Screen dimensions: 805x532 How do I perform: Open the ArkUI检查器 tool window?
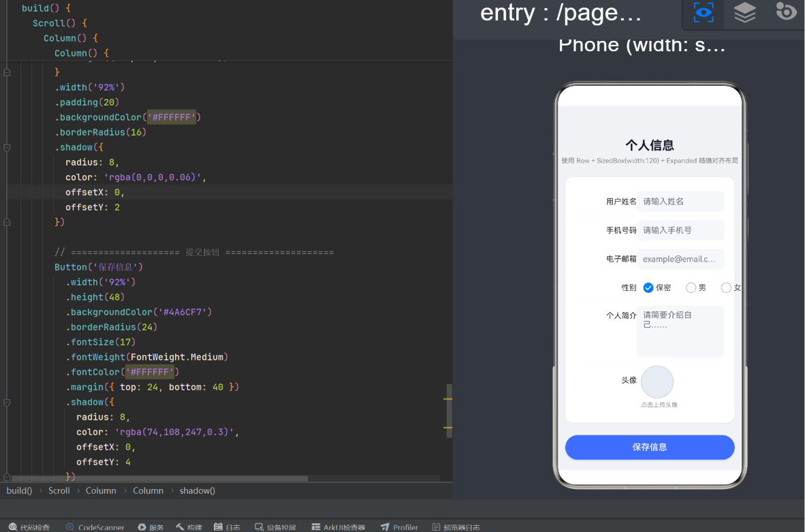[x=338, y=527]
